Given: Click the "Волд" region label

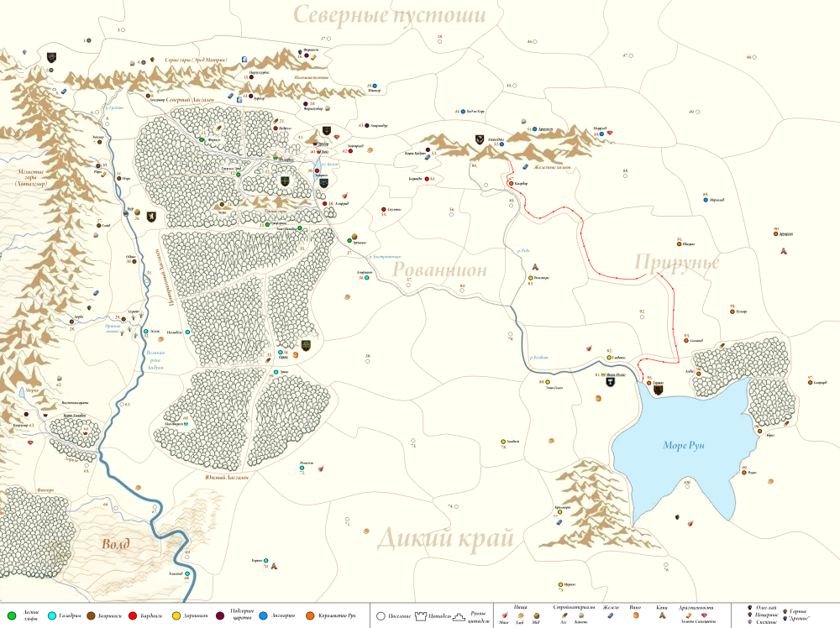Looking at the screenshot, I should pos(116,544).
